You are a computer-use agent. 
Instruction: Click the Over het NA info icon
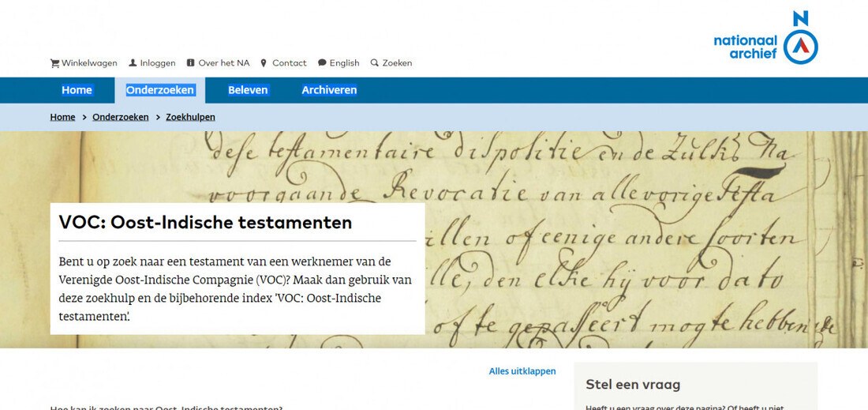tap(190, 62)
